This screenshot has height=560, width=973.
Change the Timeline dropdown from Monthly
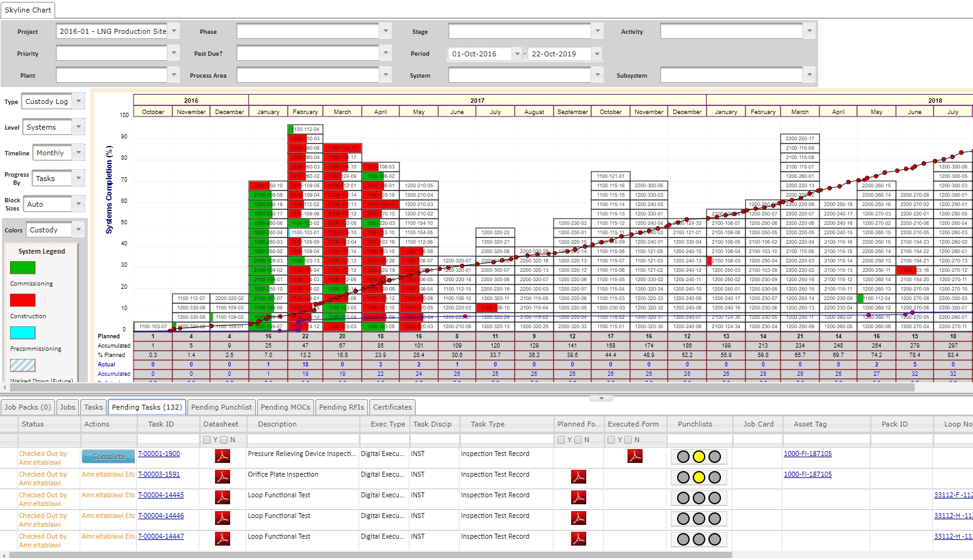(79, 152)
